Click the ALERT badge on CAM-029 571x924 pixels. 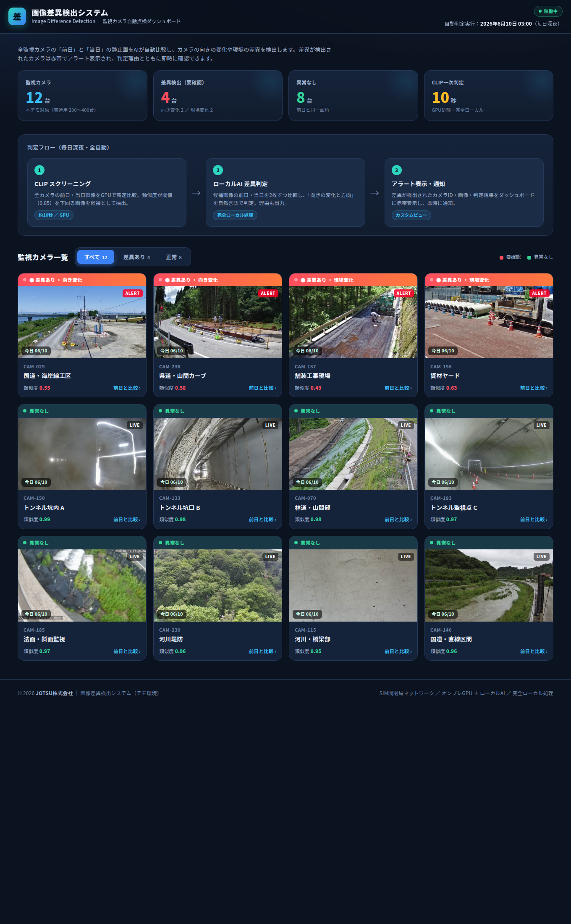point(132,293)
